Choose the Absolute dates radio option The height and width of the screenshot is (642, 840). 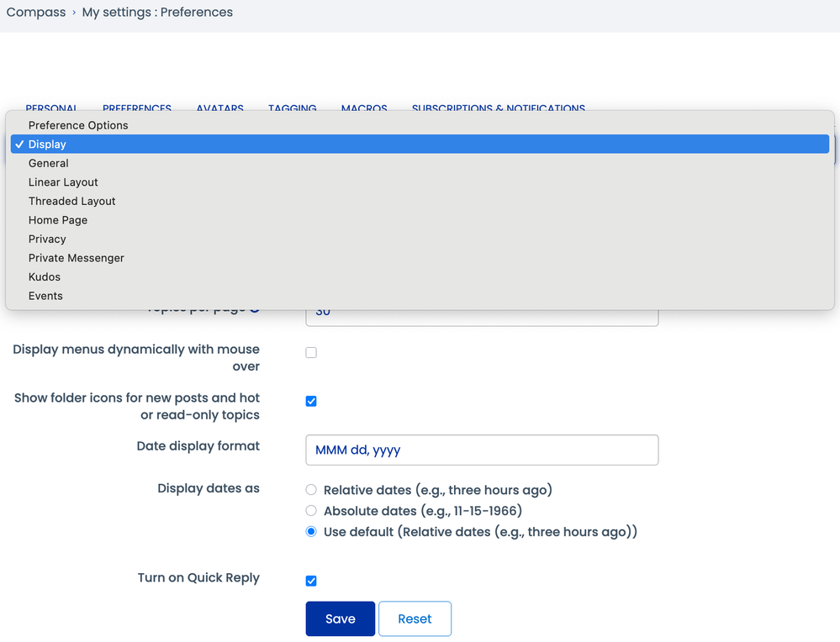pos(311,511)
